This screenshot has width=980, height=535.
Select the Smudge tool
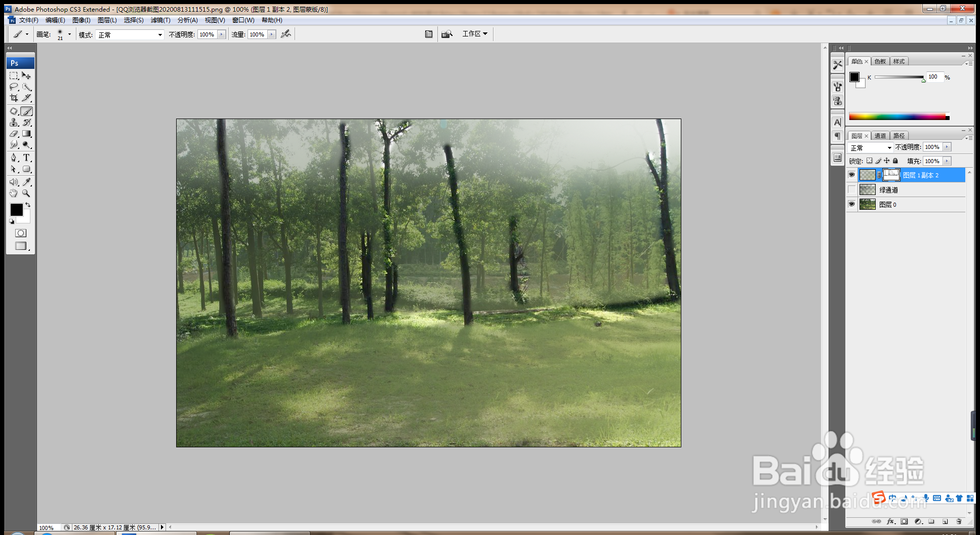(14, 145)
